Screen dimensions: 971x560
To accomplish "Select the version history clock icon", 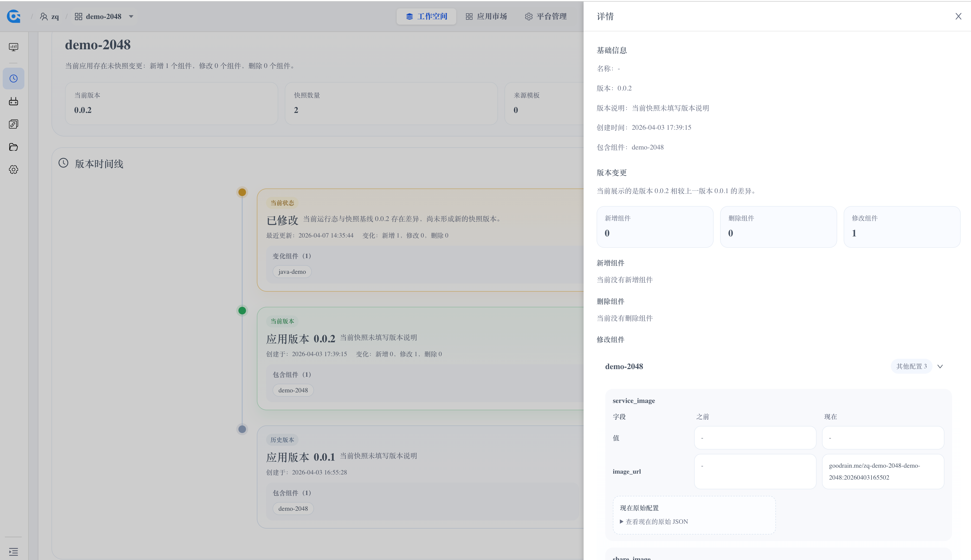I will click(14, 79).
